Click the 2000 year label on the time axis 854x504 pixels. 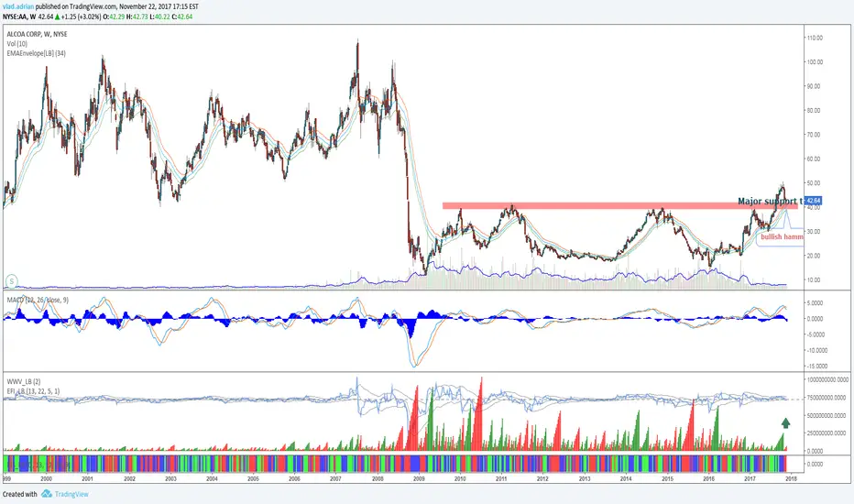pos(47,479)
